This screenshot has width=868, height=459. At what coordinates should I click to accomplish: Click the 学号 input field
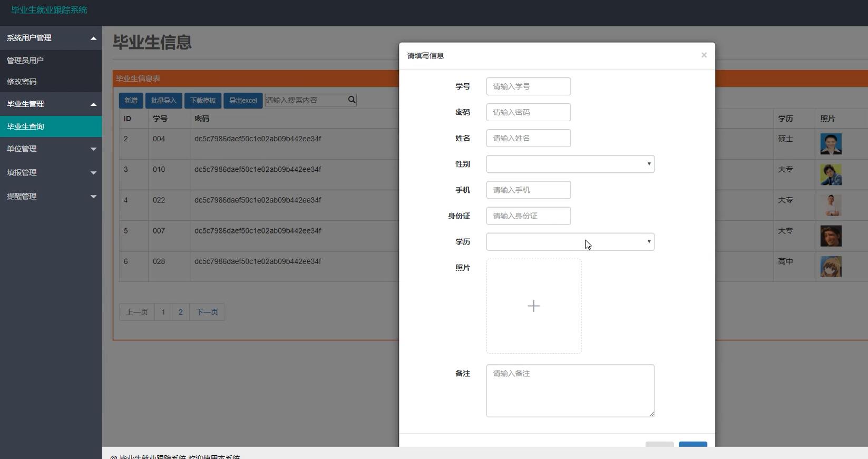pyautogui.click(x=528, y=86)
